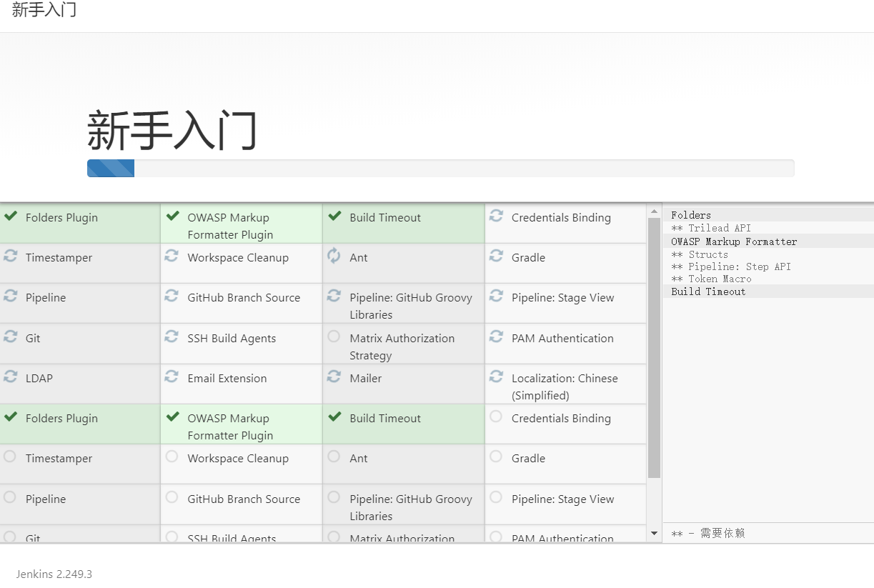Click the plugin list scrollbar up arrow
874x588 pixels.
(654, 211)
